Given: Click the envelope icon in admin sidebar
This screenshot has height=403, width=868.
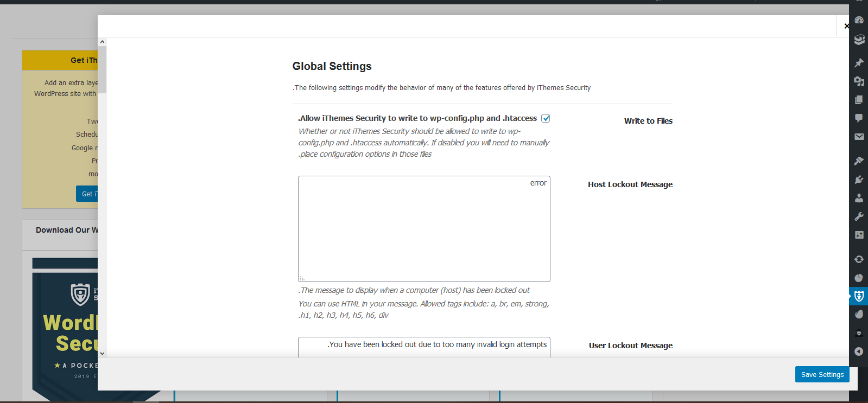Looking at the screenshot, I should tap(859, 137).
